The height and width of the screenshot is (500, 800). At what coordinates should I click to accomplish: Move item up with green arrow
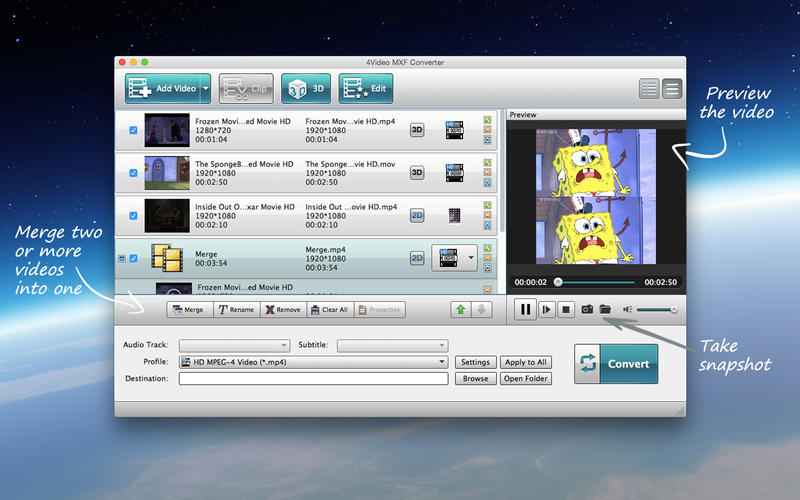461,310
